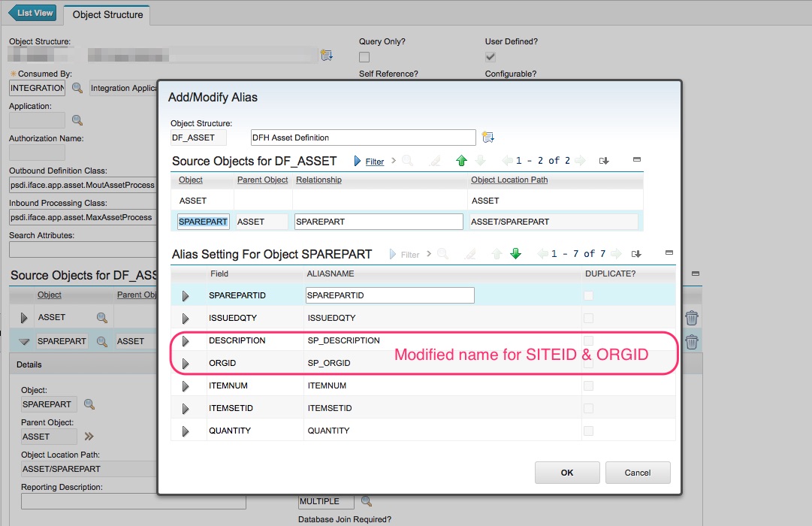Sort by Parent Object column header in dialog
This screenshot has height=526, width=812.
tap(263, 180)
